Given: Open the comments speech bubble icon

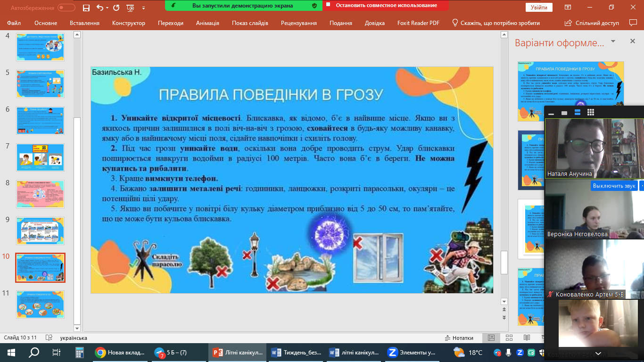Looking at the screenshot, I should (x=633, y=23).
